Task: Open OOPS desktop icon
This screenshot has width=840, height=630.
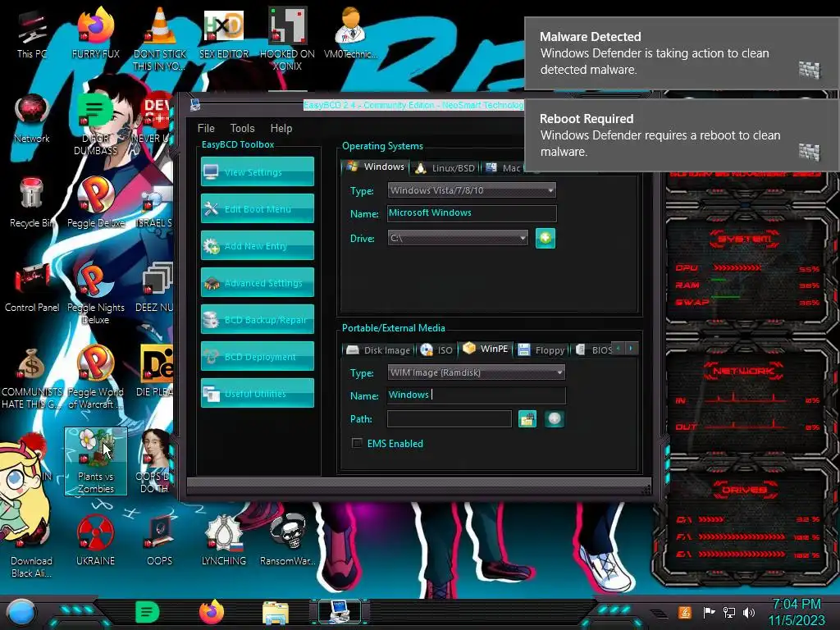Action: [x=160, y=541]
